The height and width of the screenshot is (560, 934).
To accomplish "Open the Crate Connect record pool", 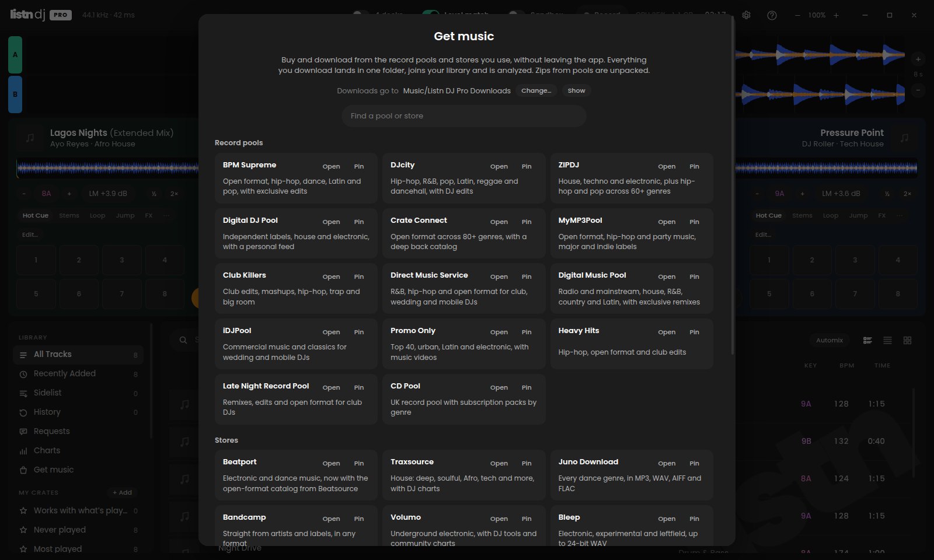I will [499, 222].
